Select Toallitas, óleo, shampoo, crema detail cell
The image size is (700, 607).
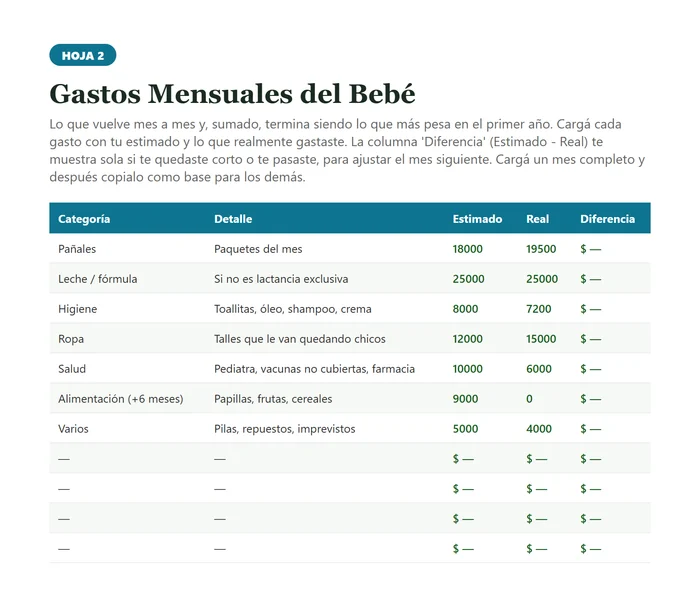(x=293, y=309)
